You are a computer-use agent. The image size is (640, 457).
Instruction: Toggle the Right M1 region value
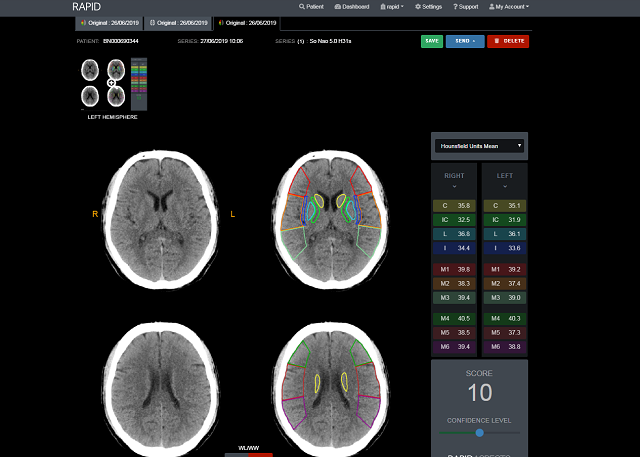point(454,269)
